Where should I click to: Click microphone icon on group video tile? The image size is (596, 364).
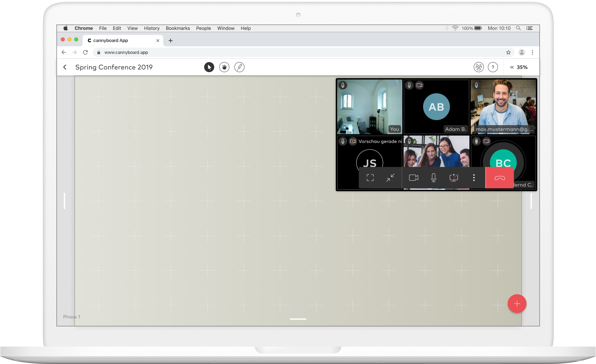pos(409,141)
